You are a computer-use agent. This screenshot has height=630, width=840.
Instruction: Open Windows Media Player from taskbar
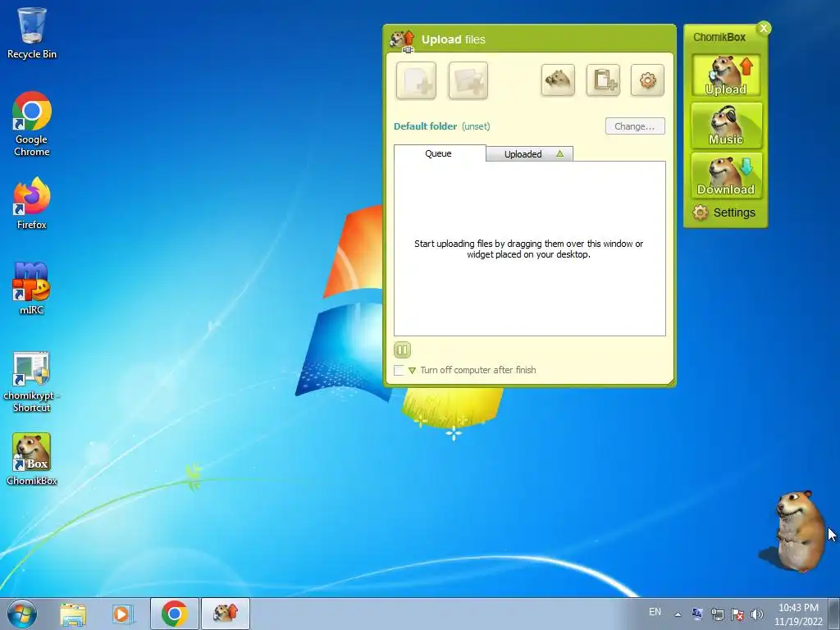click(x=122, y=614)
